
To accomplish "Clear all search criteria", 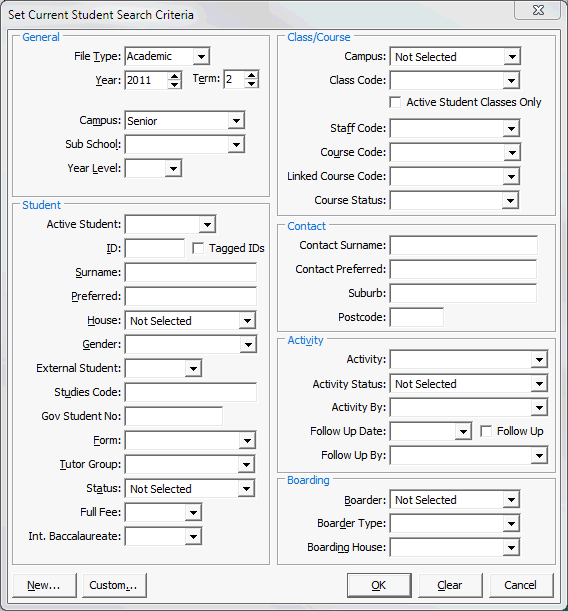I will coord(450,585).
